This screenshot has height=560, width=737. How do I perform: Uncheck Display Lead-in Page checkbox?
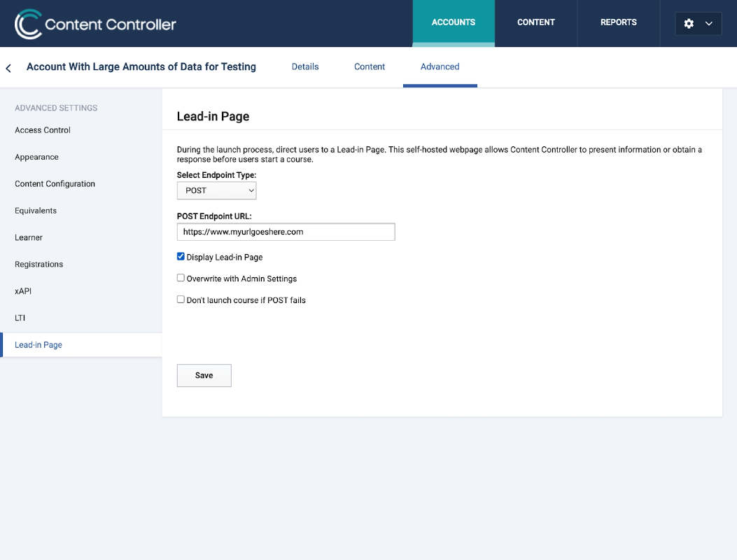[x=181, y=256]
